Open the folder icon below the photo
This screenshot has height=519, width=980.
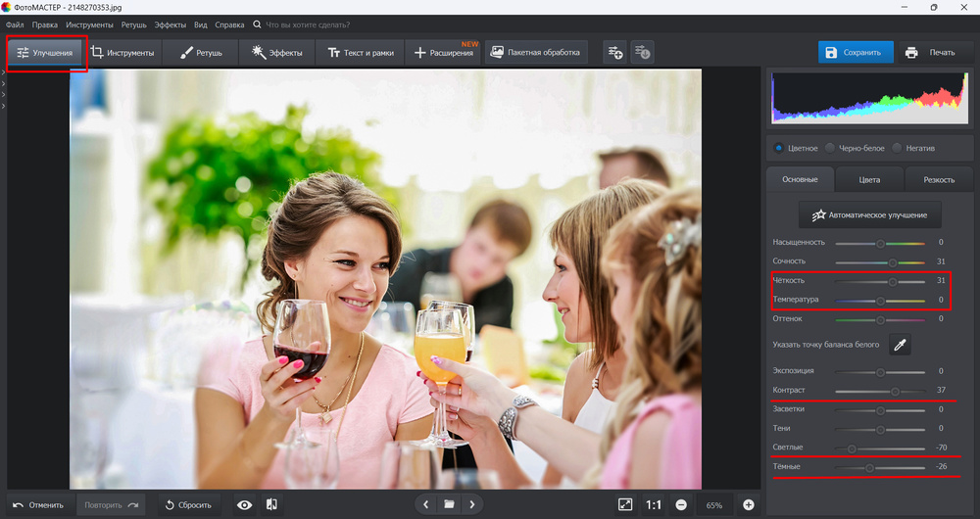[449, 504]
